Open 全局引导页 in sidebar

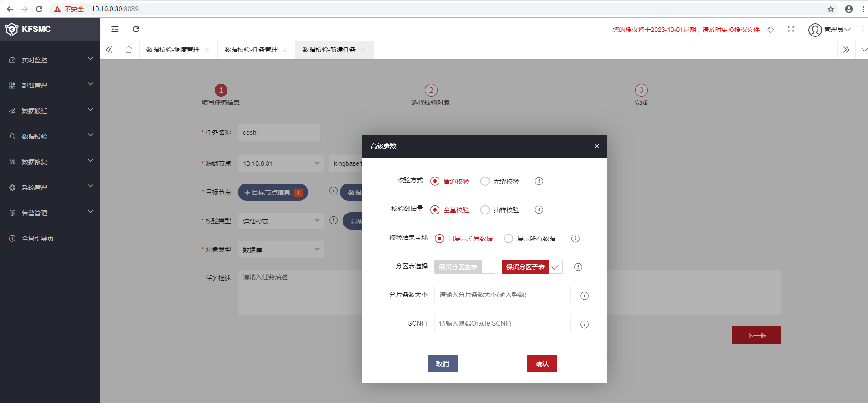pos(38,239)
